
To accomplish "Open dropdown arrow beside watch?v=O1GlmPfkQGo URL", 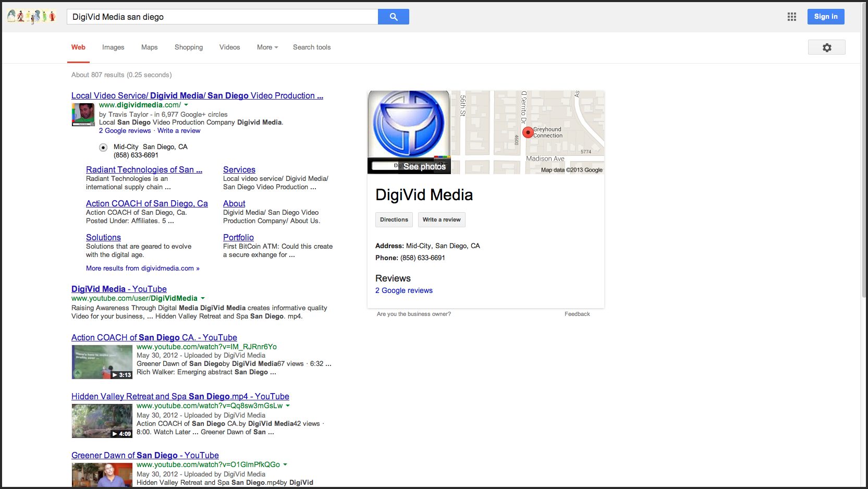I will pyautogui.click(x=285, y=465).
